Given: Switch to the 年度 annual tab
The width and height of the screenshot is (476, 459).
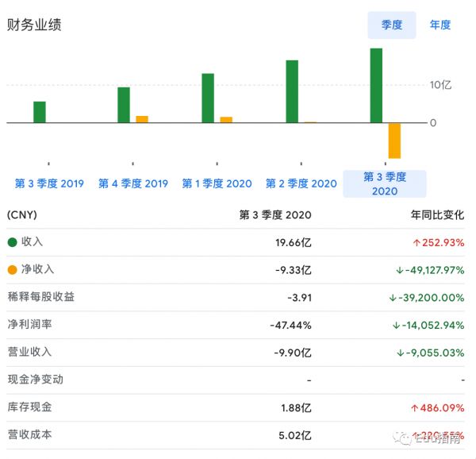Looking at the screenshot, I should pyautogui.click(x=440, y=25).
